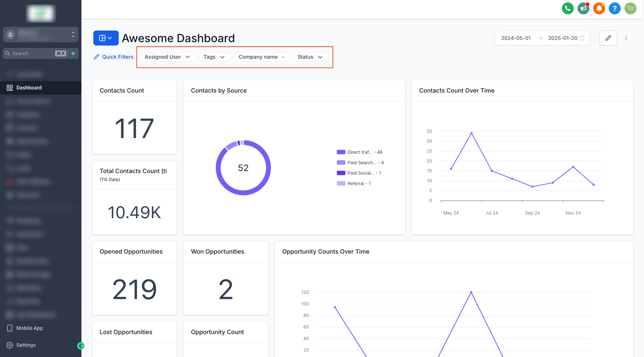Click the pencil edit dashboard button
Screen dimensions: 644x357
click(x=608, y=38)
